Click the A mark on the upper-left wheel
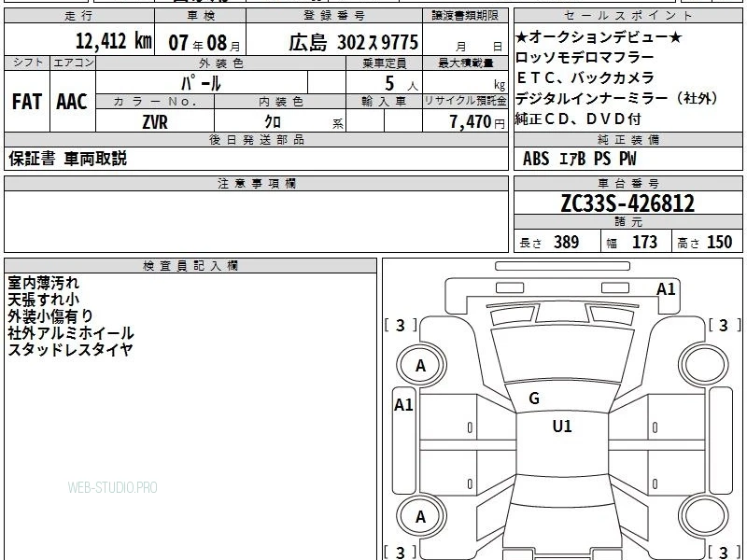 click(x=420, y=366)
